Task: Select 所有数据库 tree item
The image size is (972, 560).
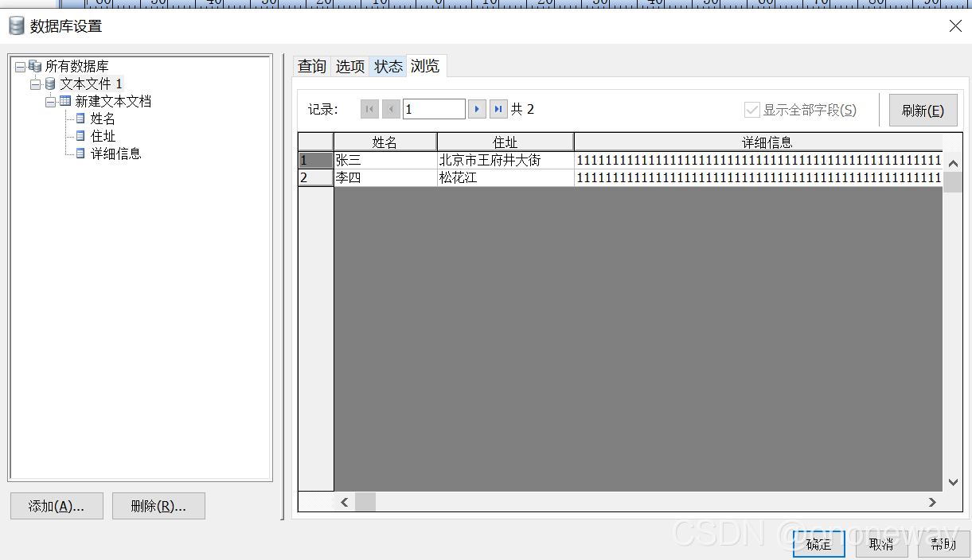Action: [76, 66]
